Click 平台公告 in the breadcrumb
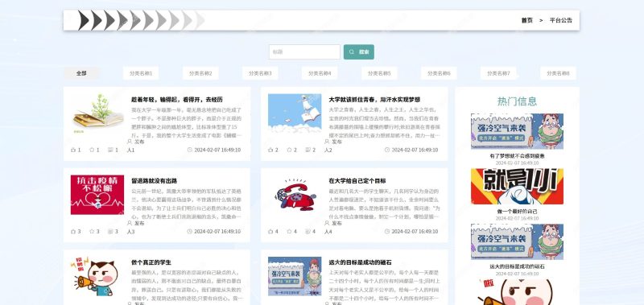The image size is (644, 305). pyautogui.click(x=561, y=21)
